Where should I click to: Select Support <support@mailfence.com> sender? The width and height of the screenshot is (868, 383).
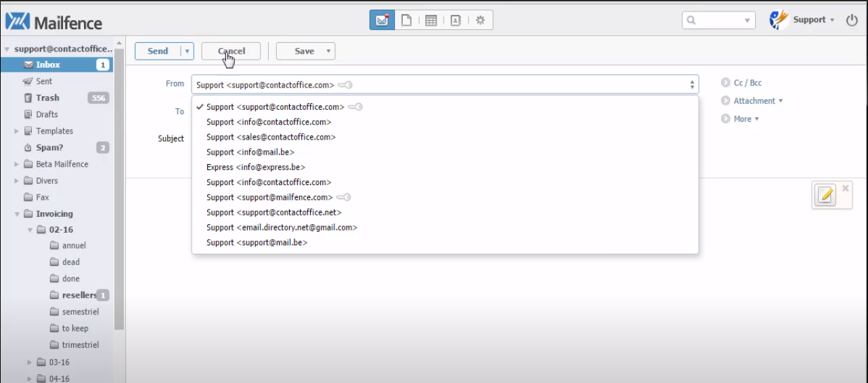pyautogui.click(x=445, y=197)
